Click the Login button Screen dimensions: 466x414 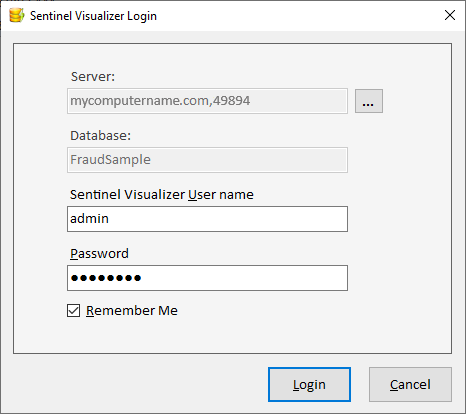tap(309, 385)
